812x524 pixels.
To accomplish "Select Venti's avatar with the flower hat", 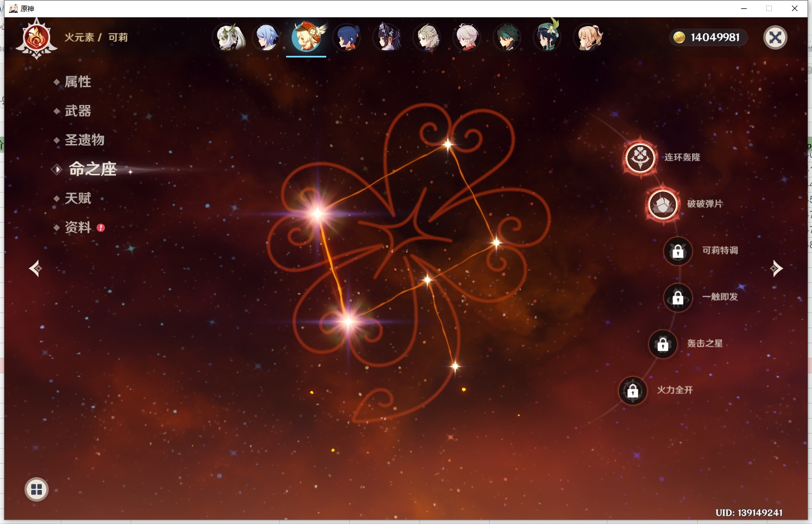I will 548,37.
